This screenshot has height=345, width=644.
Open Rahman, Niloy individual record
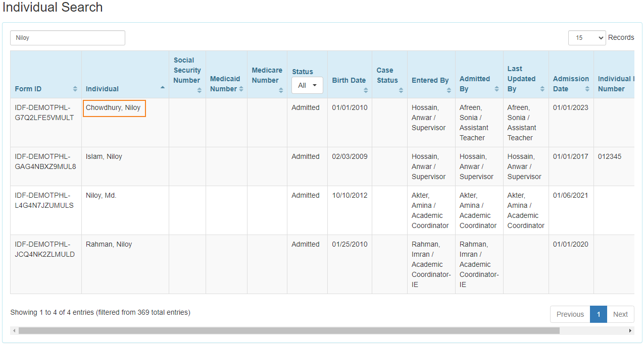(x=109, y=244)
